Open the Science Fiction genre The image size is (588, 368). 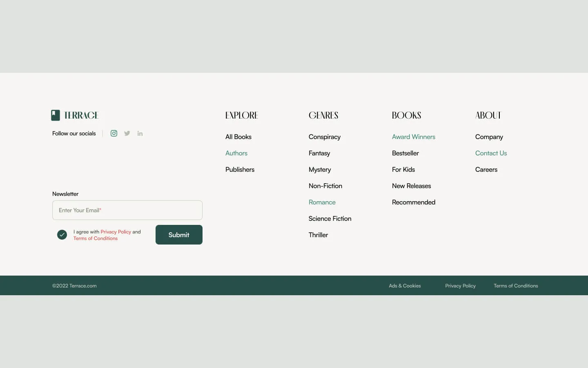[x=330, y=219]
